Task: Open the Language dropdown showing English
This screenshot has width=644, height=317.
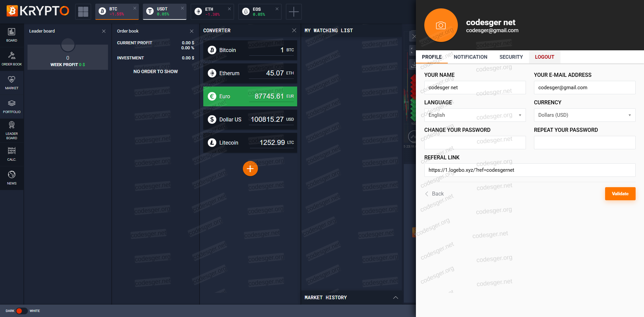Action: point(475,115)
